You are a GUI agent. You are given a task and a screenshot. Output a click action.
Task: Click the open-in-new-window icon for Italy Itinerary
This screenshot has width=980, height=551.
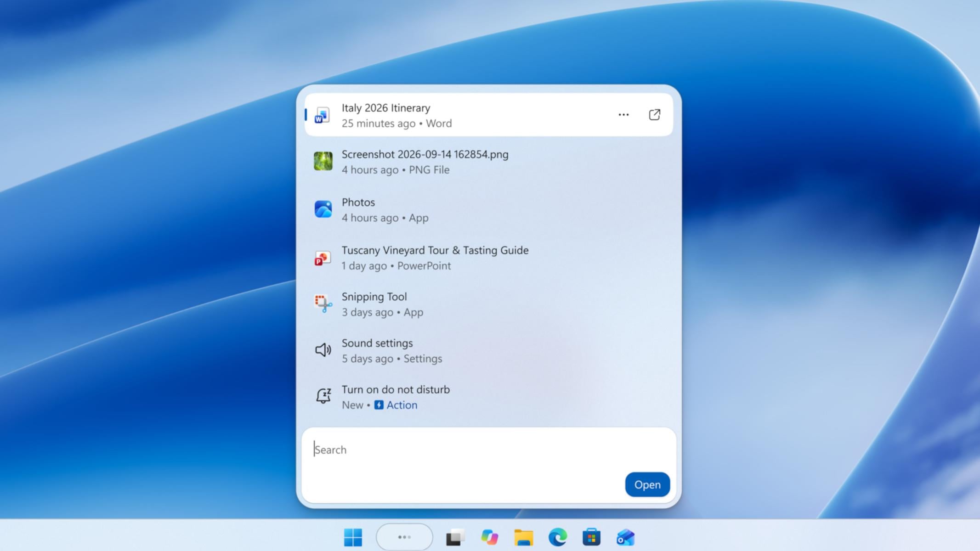point(655,115)
